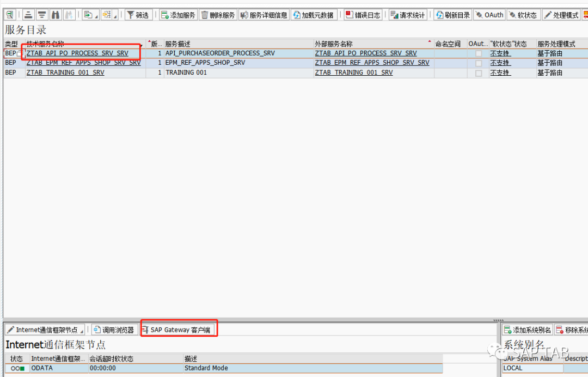Click the OAuth toolbar button
The width and height of the screenshot is (588, 377).
489,15
